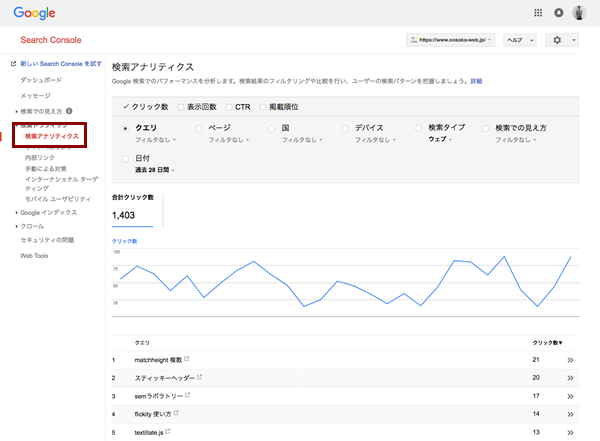Click the 詳細 link in description

point(476,81)
